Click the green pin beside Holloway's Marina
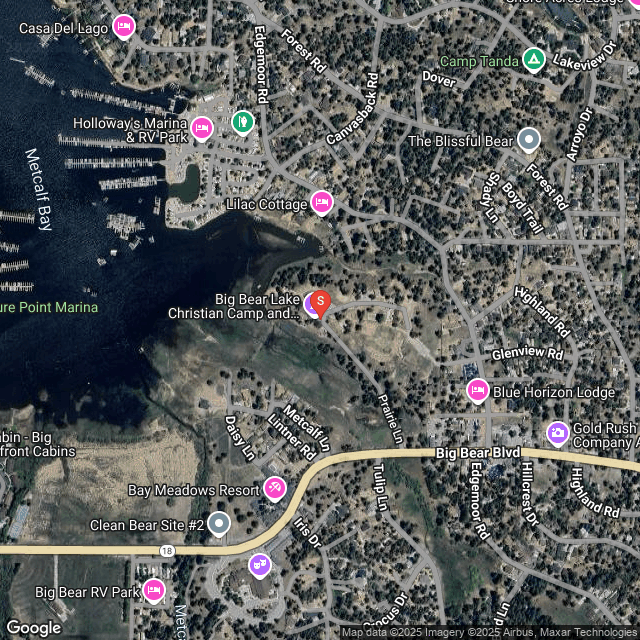640x640 pixels. 243,122
